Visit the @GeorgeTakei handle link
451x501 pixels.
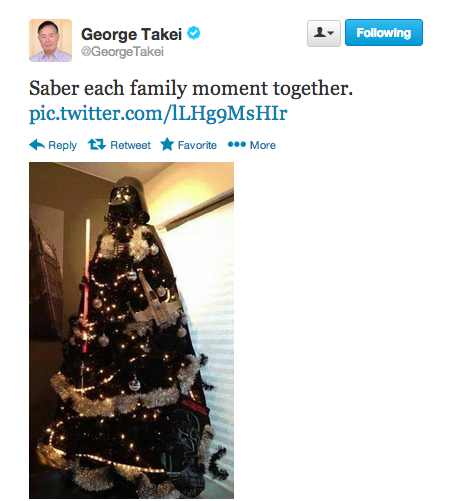coord(122,52)
